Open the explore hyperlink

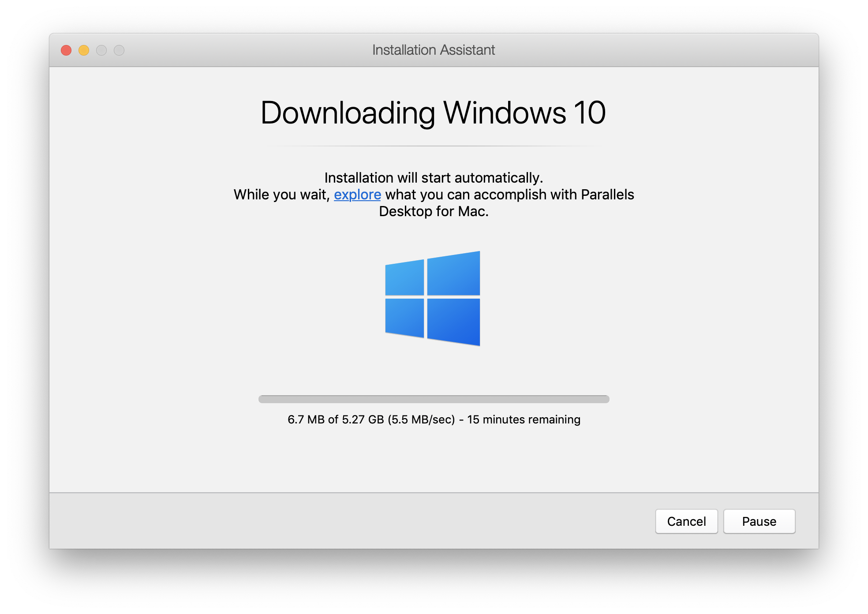(x=357, y=195)
